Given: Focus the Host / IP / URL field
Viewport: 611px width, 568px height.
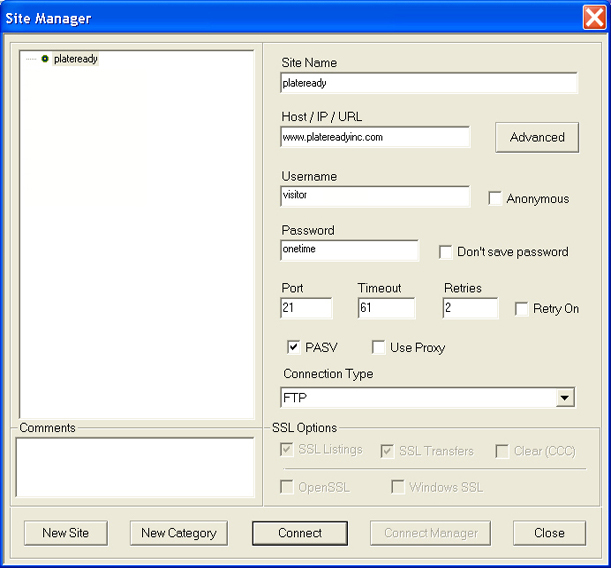Looking at the screenshot, I should [x=375, y=137].
